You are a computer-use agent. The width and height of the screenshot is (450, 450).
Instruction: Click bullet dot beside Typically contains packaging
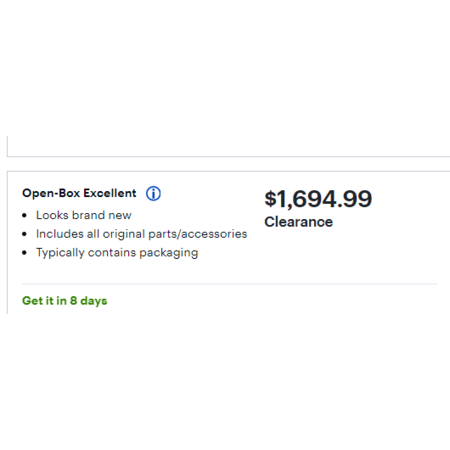(x=24, y=253)
